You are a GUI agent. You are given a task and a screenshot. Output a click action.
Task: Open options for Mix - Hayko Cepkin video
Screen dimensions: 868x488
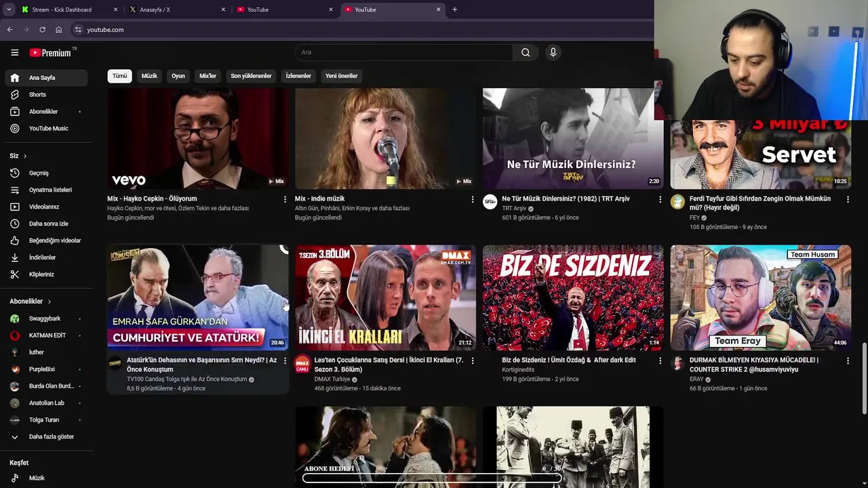pyautogui.click(x=285, y=199)
